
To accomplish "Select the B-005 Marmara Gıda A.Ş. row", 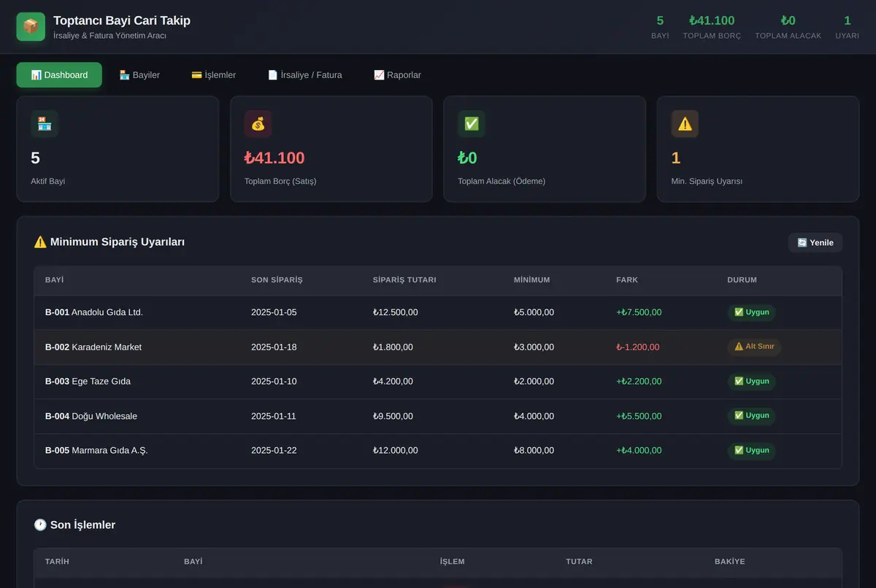I will [438, 451].
